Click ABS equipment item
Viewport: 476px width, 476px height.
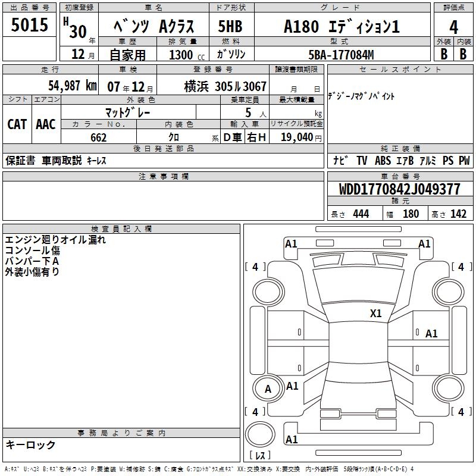(383, 160)
